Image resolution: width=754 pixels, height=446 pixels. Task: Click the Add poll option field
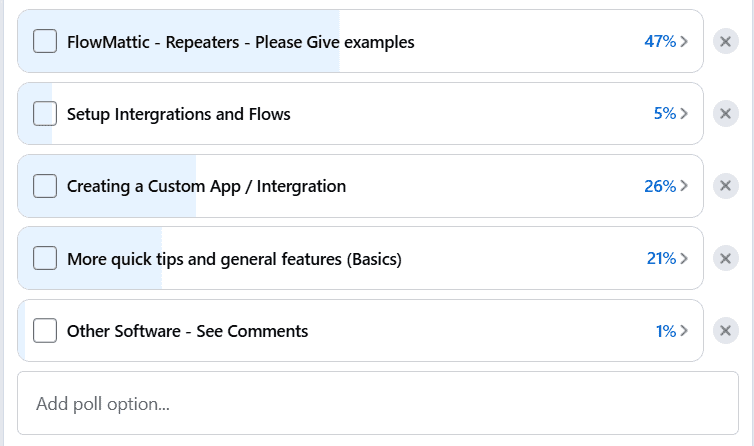[x=378, y=403]
